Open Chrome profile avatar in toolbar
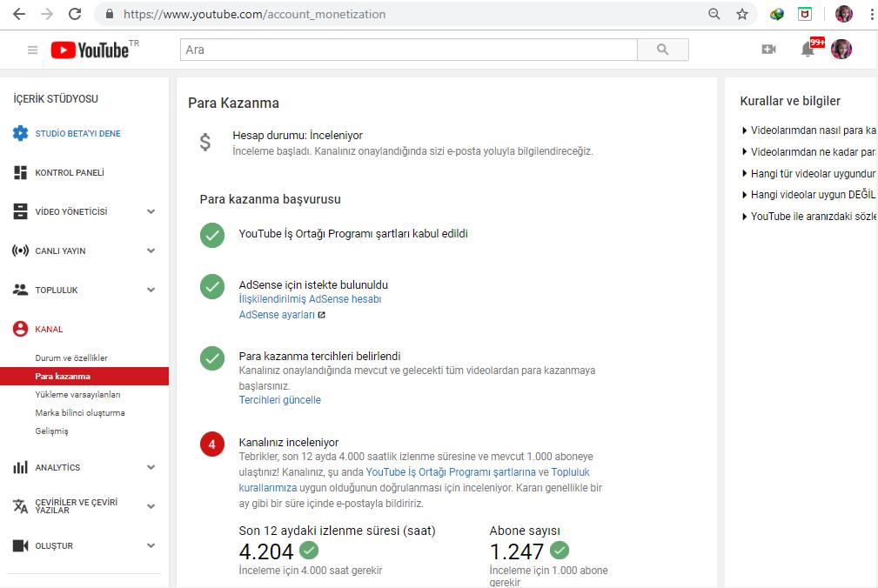878x588 pixels. click(x=844, y=14)
